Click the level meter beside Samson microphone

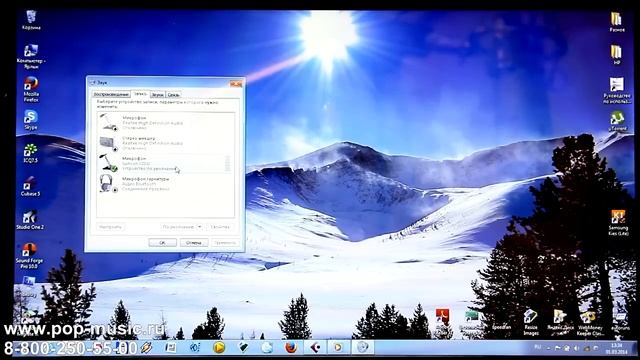tap(227, 163)
